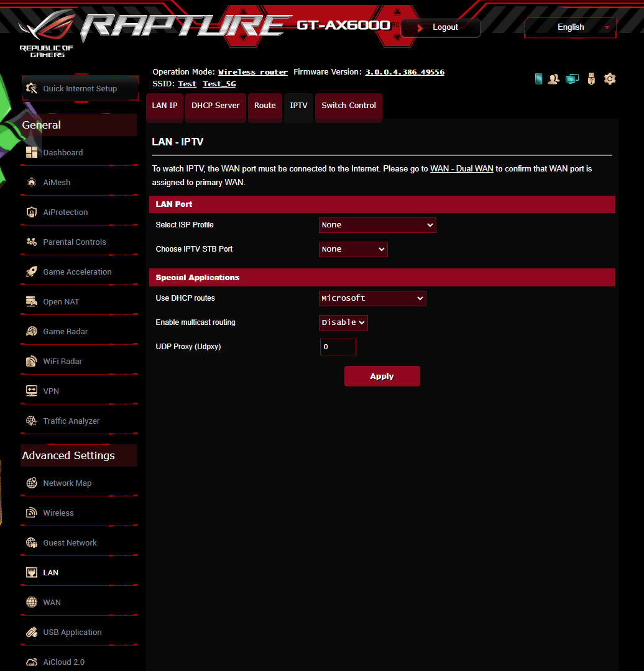
Task: Open firmware version 3.0.0.4.386_49556 link
Action: tap(405, 72)
